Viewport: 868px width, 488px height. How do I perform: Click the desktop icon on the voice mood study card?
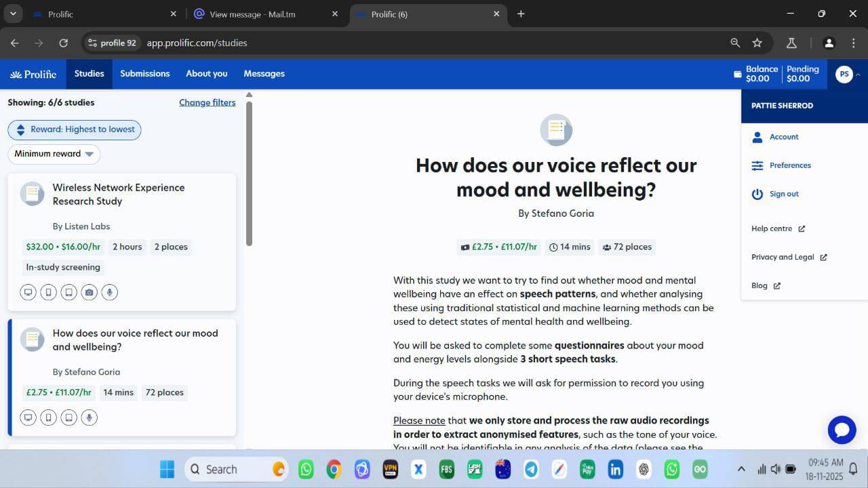28,418
